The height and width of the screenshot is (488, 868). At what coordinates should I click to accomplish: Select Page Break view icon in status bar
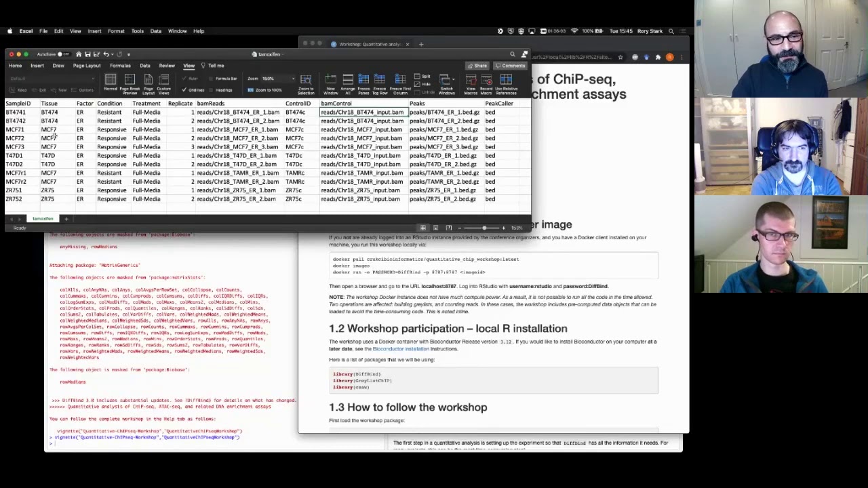coord(449,228)
